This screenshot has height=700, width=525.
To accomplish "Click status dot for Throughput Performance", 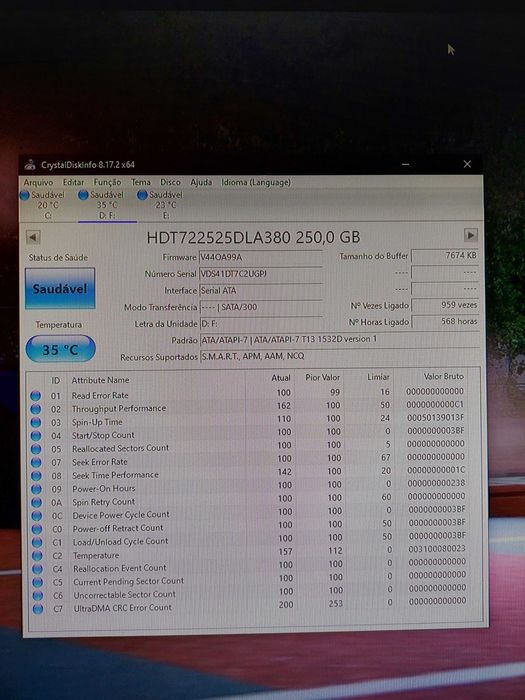I will [36, 409].
